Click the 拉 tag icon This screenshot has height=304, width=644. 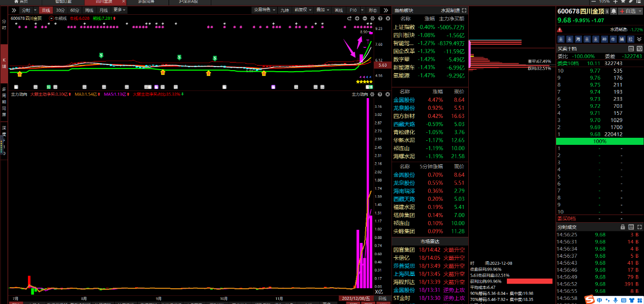coord(630,39)
